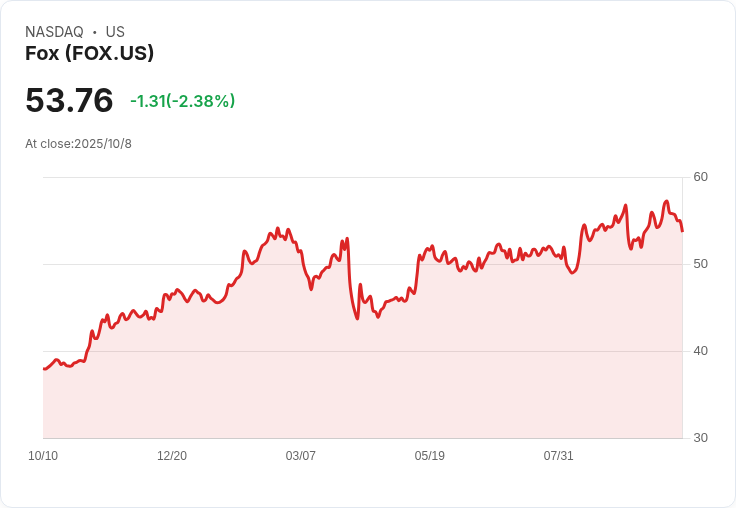Click the highest peak of the red price line
Screen dimensions: 736x508
pyautogui.click(x=666, y=202)
